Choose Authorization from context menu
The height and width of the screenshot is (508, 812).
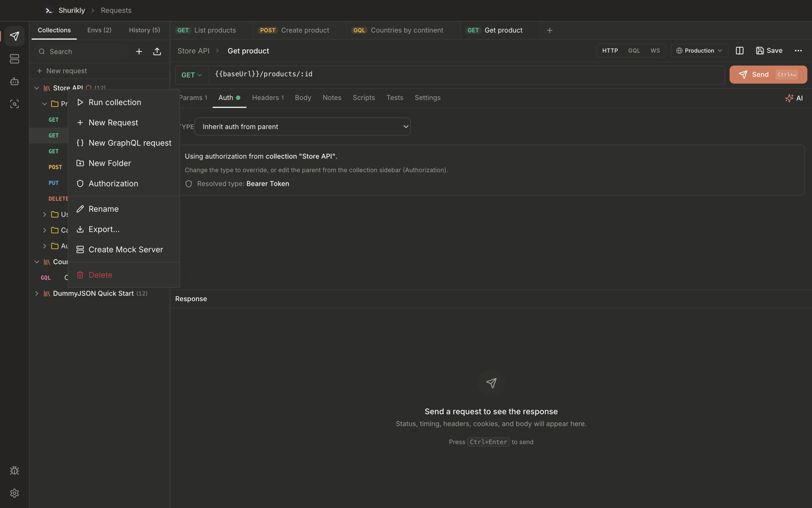[124, 184]
